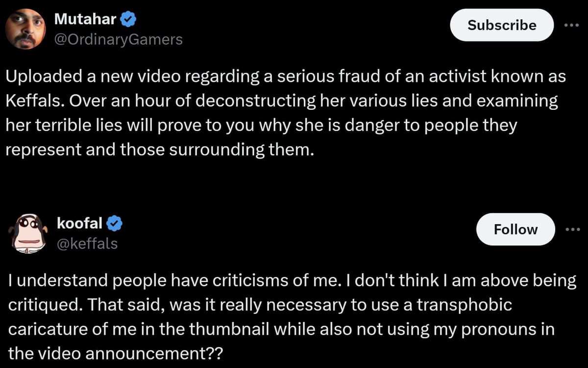
Task: Click the koofal display name
Action: (80, 223)
